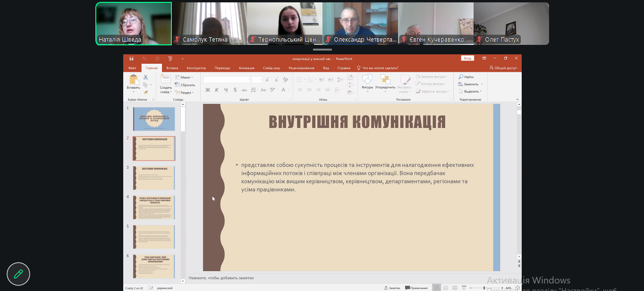Image resolution: width=644 pixels, height=291 pixels.
Task: Click the Фигуры shapes gallery icon
Action: pyautogui.click(x=367, y=79)
